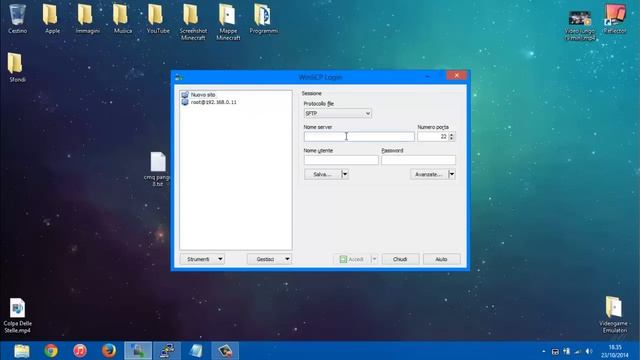Click the Accedi login button
Image resolution: width=640 pixels, height=360 pixels.
[352, 259]
